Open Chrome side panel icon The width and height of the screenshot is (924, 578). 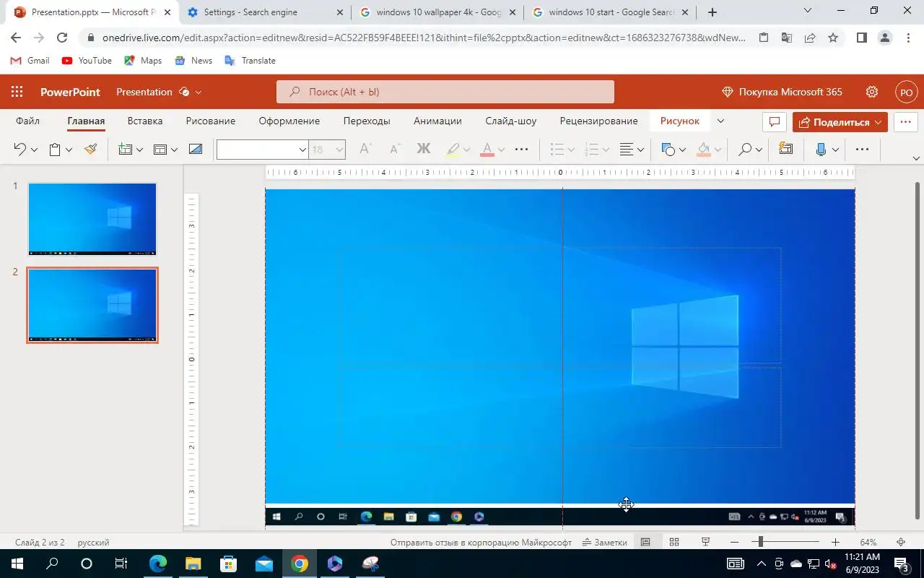click(861, 38)
